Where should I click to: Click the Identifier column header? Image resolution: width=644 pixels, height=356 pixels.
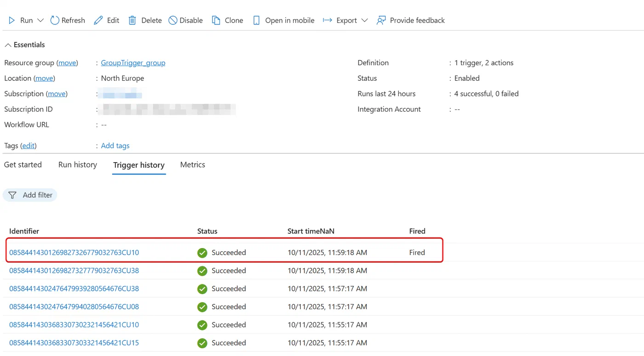24,232
